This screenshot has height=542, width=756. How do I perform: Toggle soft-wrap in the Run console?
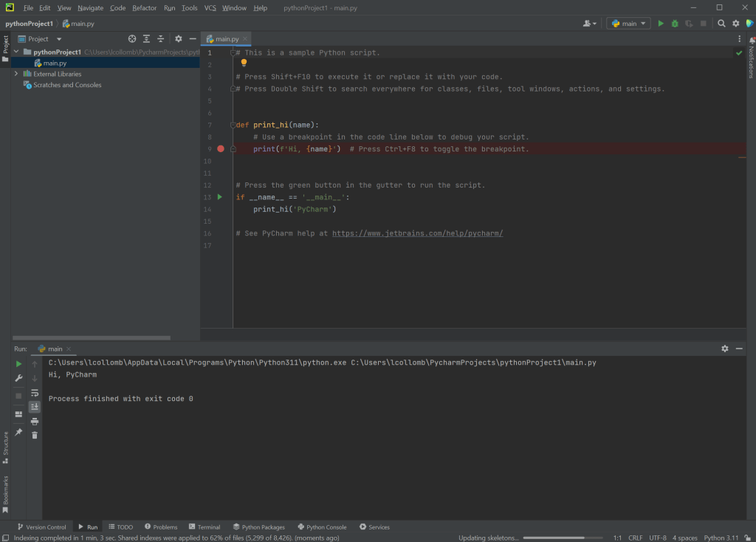click(x=35, y=393)
